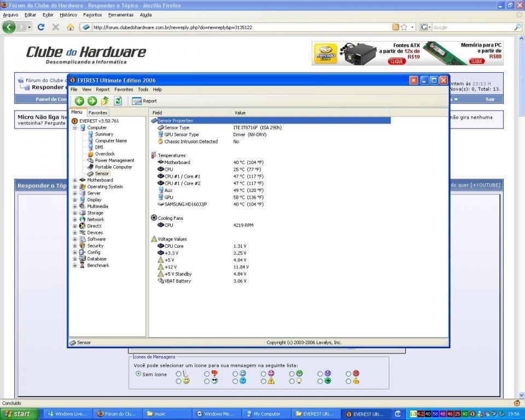Select the SAMSUNG HD160JJ/P temperature row
Viewport: 525px width, 420px height.
coord(271,205)
